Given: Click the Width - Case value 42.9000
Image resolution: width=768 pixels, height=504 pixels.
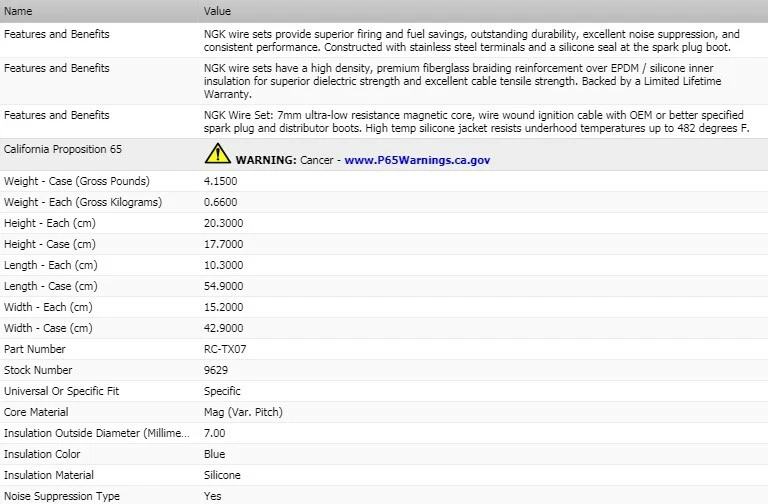Looking at the screenshot, I should [x=223, y=328].
